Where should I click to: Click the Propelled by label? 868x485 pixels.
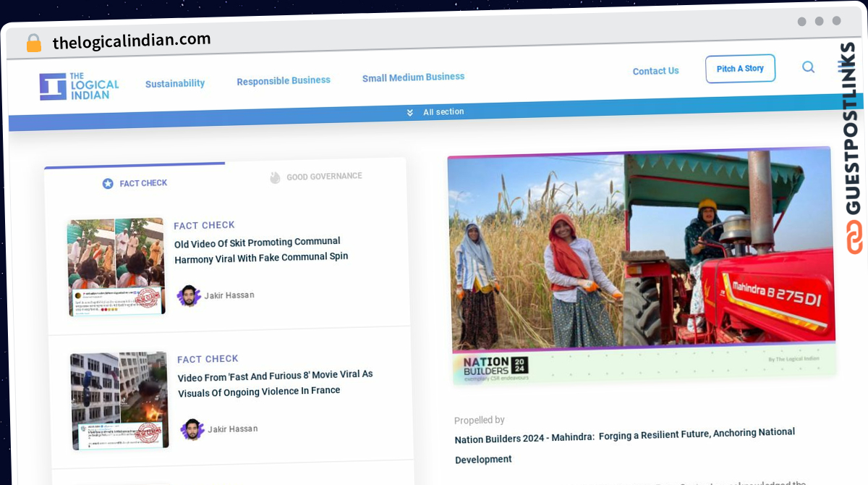[x=480, y=420]
